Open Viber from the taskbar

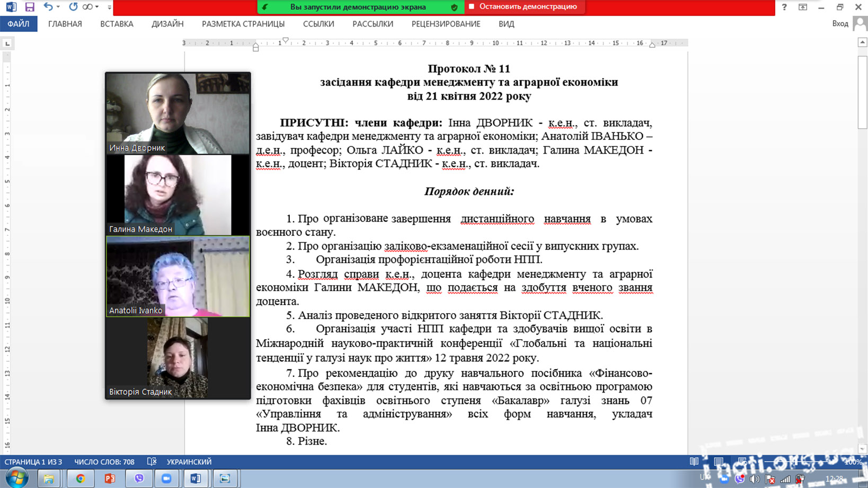click(139, 478)
